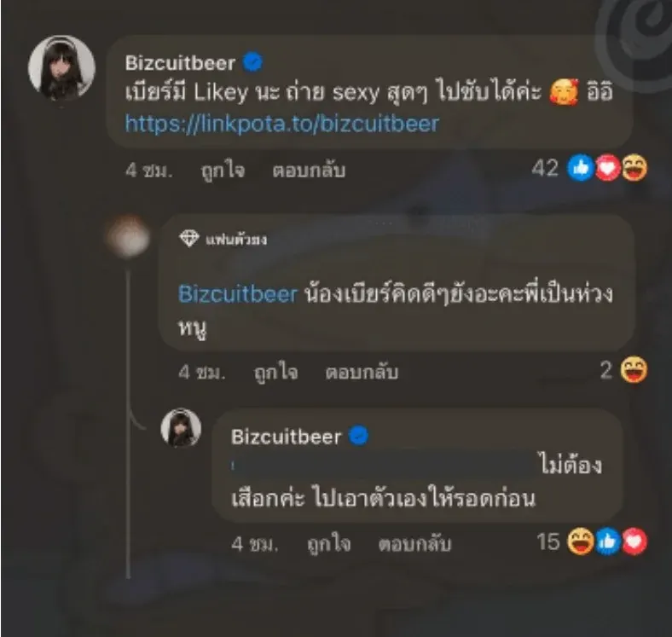Click the verified badge beside top Bizcuitbeer name

coord(253,61)
